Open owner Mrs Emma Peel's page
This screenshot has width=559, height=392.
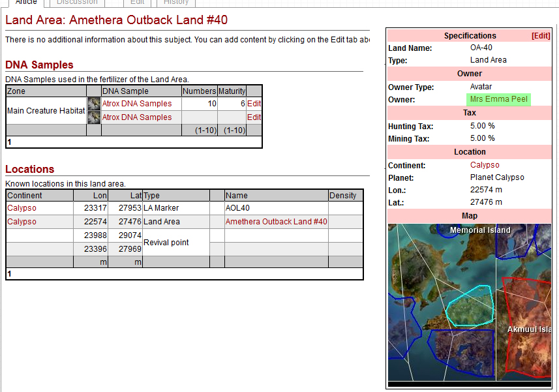tap(498, 99)
